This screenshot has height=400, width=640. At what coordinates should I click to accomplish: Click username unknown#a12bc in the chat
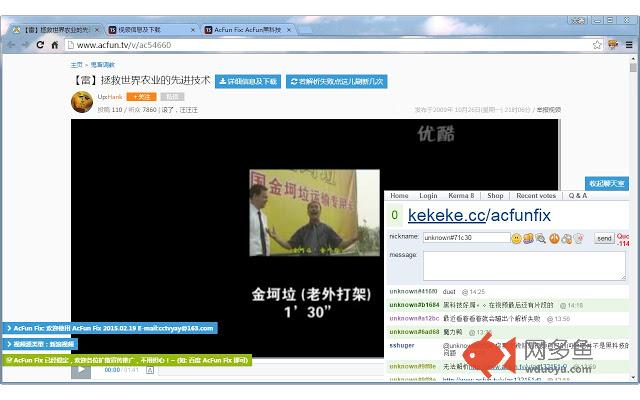414,318
